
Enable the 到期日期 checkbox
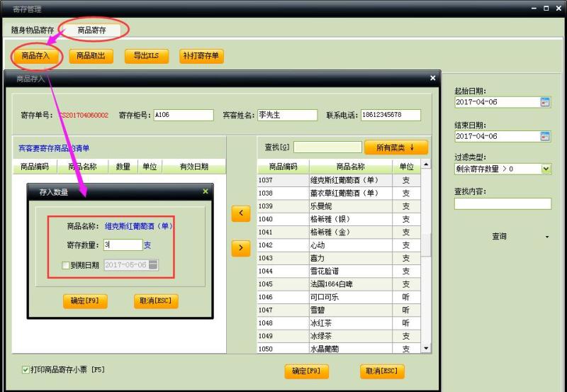66,265
